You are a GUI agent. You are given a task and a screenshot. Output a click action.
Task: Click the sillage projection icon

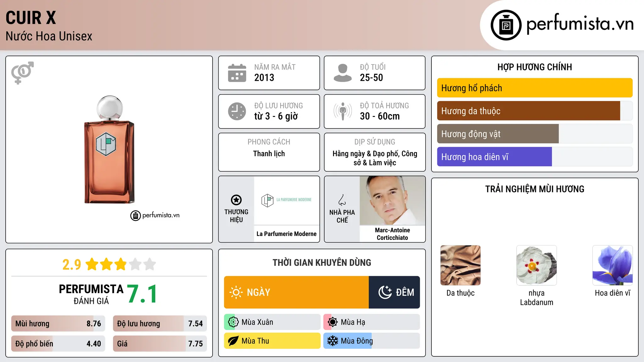click(343, 111)
